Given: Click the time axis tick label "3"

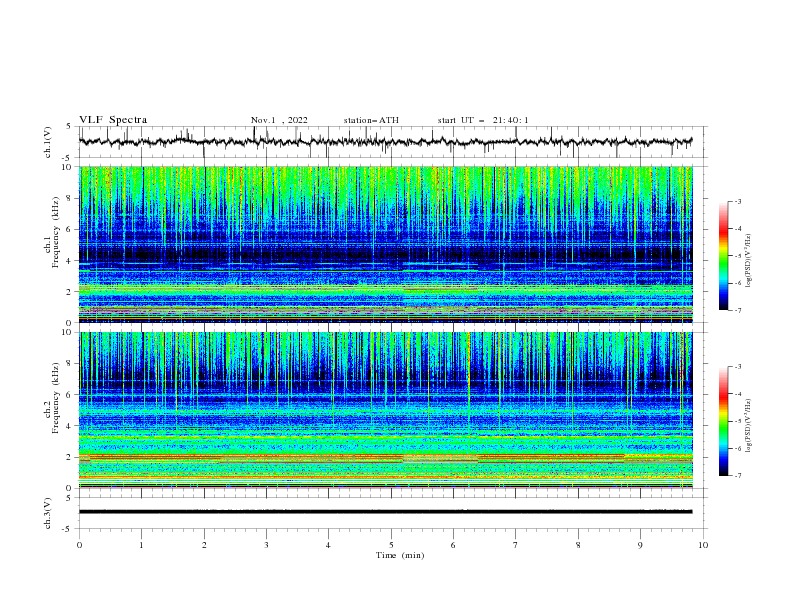Looking at the screenshot, I should tap(266, 545).
